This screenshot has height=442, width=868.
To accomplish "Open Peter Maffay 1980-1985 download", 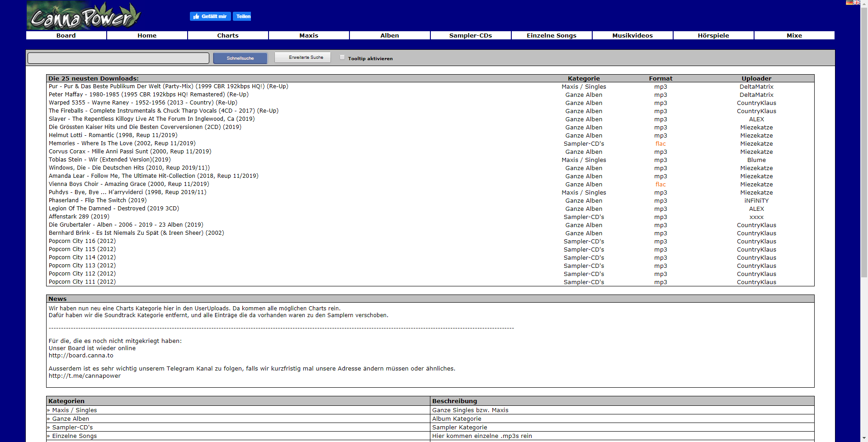I will click(x=149, y=95).
